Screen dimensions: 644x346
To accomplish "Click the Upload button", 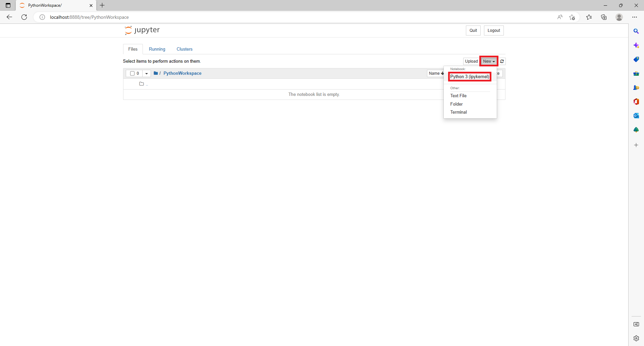I will [x=471, y=61].
